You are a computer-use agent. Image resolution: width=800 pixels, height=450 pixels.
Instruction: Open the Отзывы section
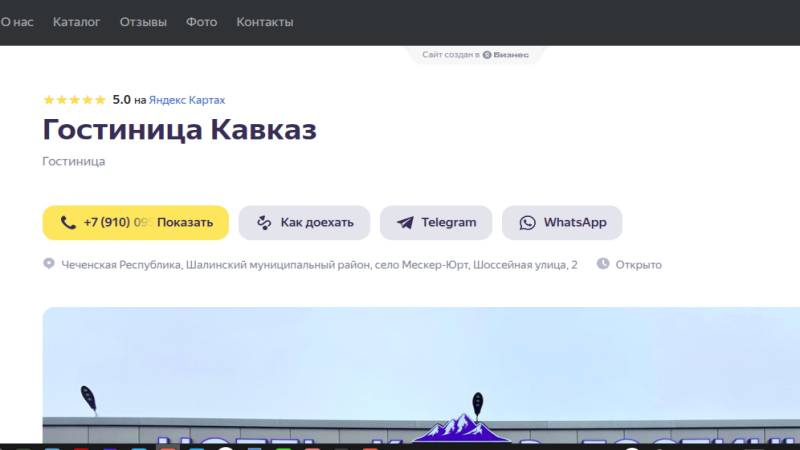point(143,22)
